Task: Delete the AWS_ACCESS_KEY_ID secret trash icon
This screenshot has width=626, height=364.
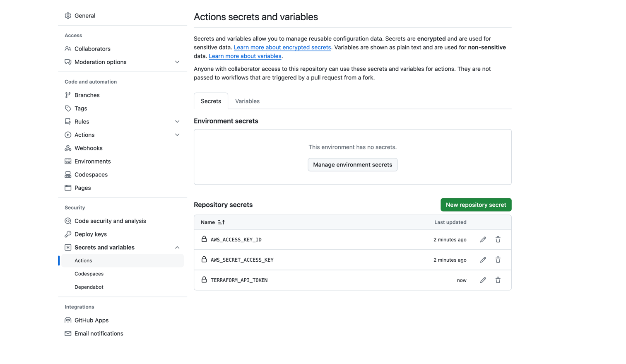Action: tap(498, 240)
